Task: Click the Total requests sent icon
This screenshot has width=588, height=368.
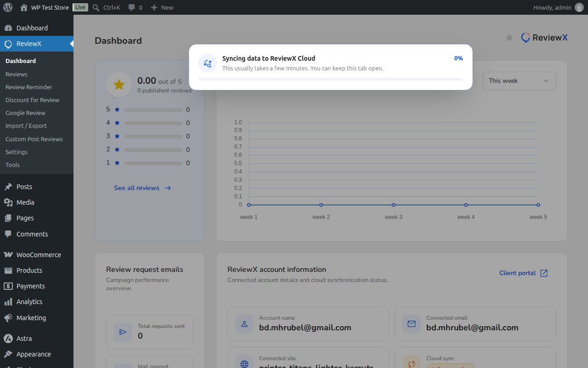Action: (x=123, y=332)
